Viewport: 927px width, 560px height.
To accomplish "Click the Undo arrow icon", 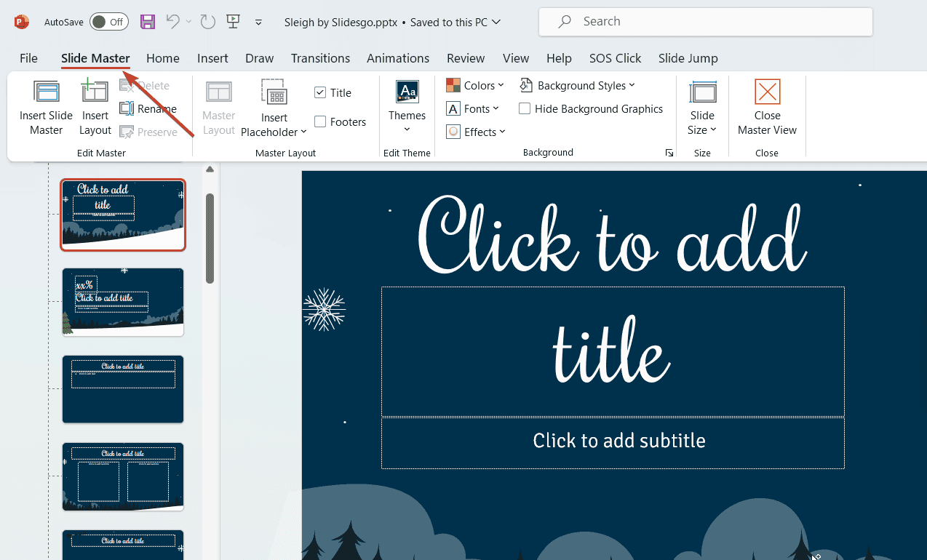I will click(172, 22).
